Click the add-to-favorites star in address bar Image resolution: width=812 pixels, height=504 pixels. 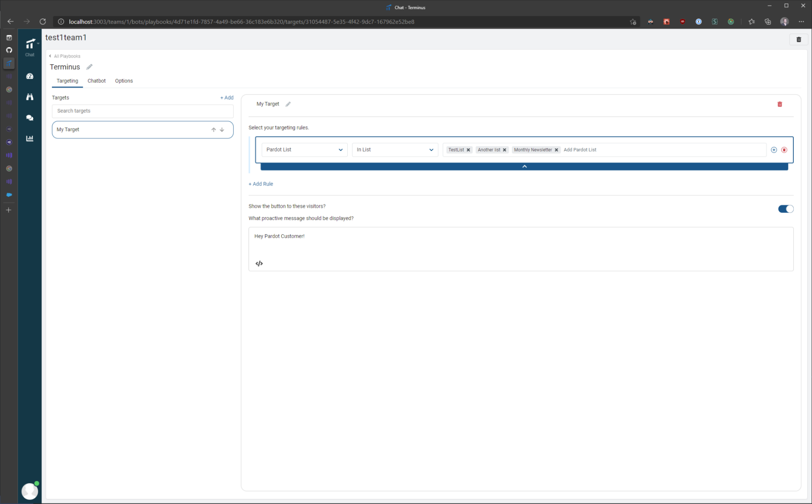633,22
